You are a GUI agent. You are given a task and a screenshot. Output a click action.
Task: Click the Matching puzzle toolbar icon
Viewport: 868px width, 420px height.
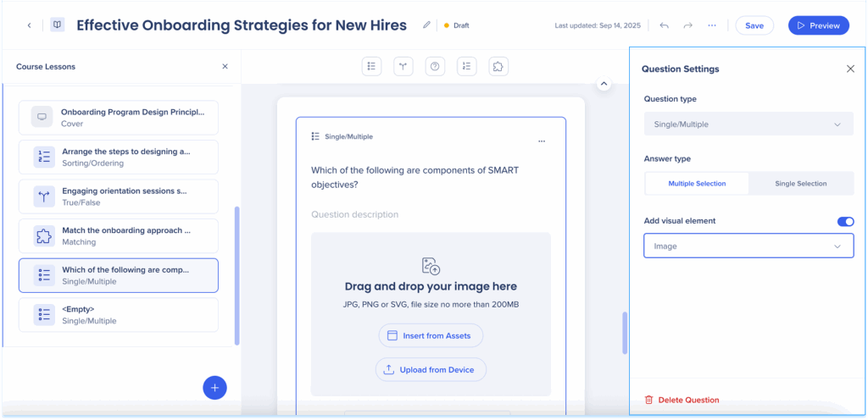tap(498, 66)
